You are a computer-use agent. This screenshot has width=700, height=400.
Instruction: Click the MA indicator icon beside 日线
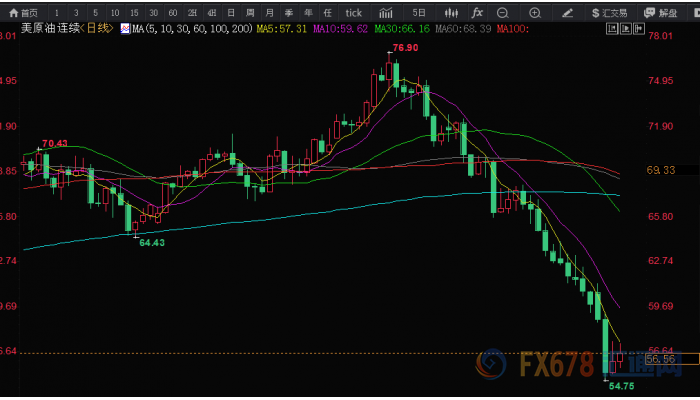click(x=124, y=29)
